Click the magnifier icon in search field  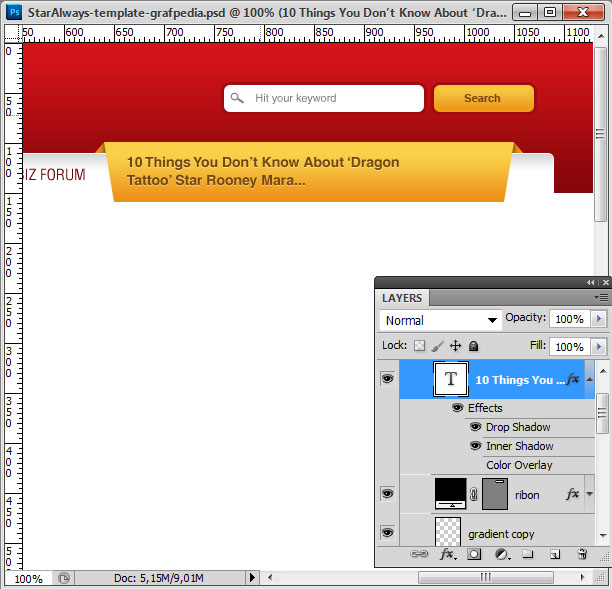237,98
